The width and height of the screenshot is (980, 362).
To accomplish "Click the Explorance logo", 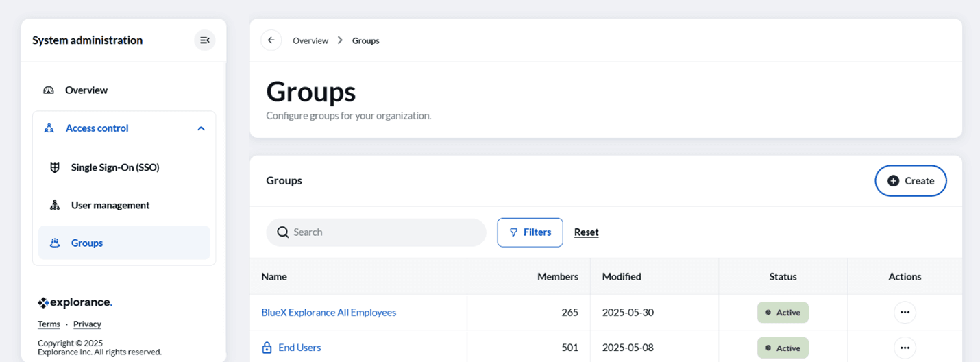I will point(75,302).
